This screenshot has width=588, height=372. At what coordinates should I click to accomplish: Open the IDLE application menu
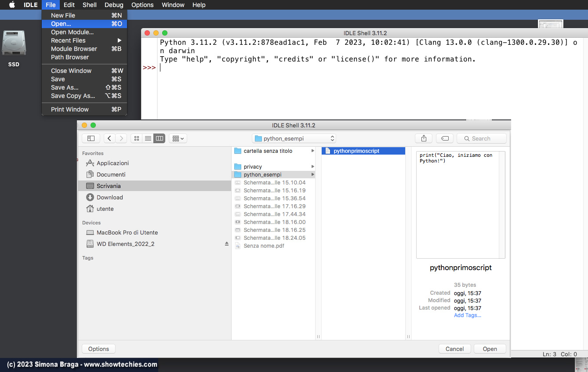pyautogui.click(x=30, y=5)
